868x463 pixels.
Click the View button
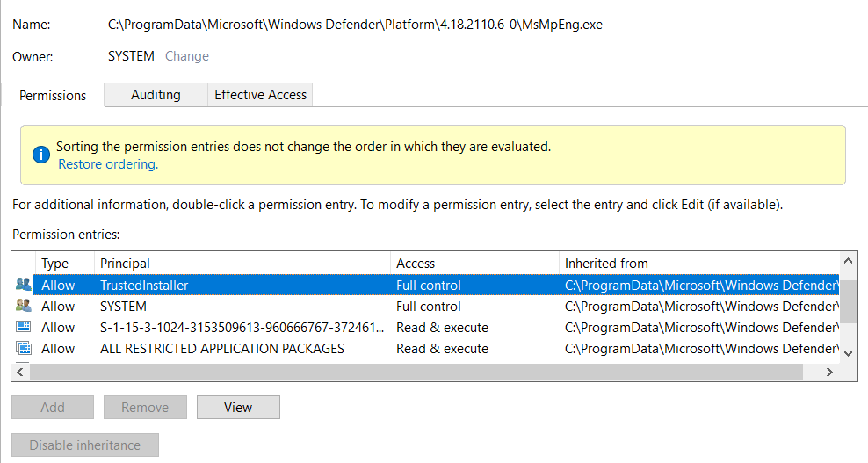click(238, 407)
